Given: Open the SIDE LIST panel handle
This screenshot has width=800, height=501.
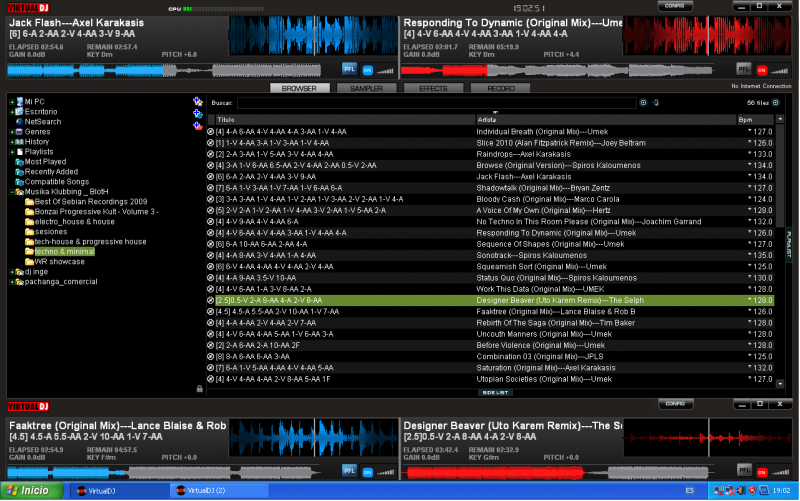Looking at the screenshot, I should click(x=495, y=392).
